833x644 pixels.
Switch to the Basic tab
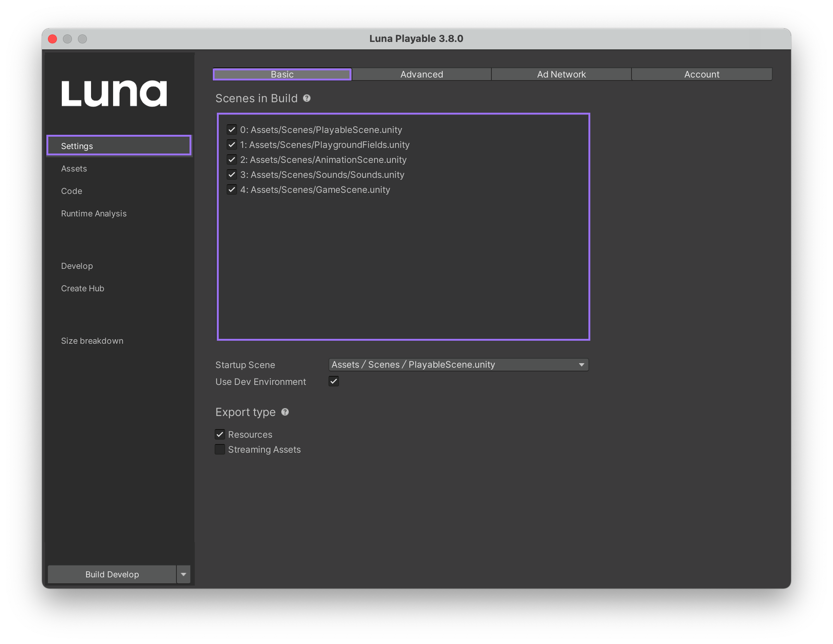(x=282, y=75)
